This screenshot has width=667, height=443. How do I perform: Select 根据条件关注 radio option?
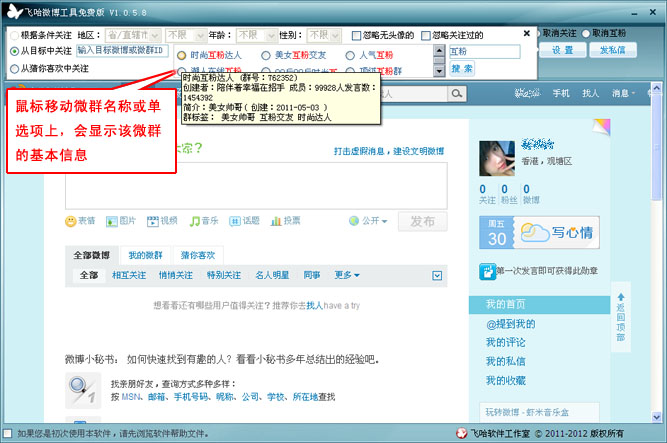point(14,35)
